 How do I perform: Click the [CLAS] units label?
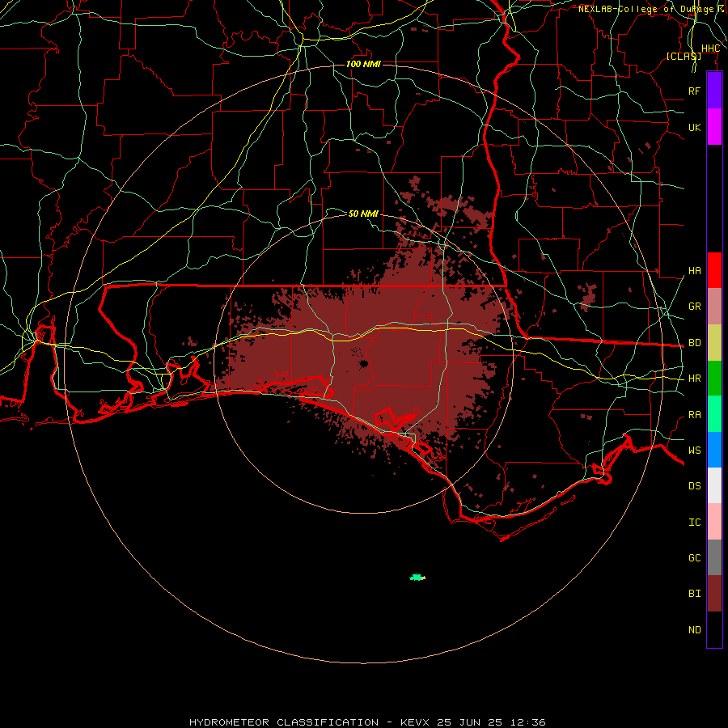point(684,56)
